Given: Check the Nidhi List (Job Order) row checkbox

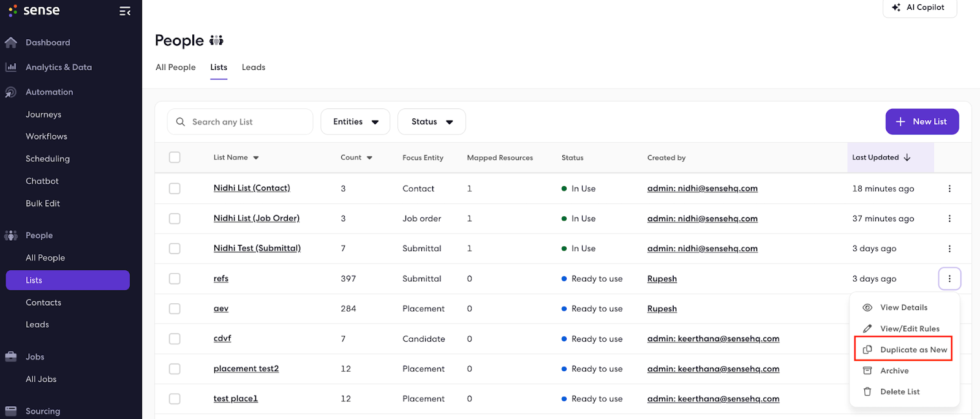Looking at the screenshot, I should point(175,219).
